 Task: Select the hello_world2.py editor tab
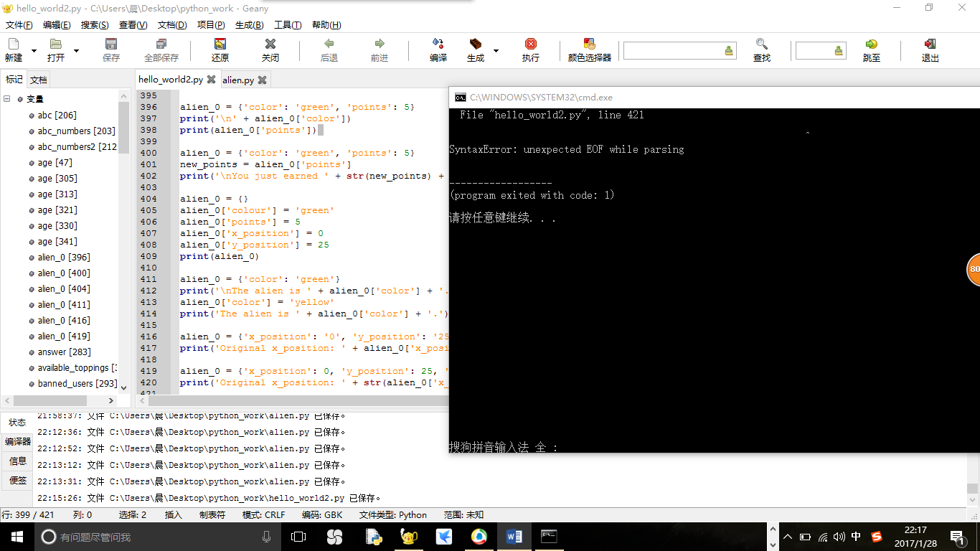(171, 80)
